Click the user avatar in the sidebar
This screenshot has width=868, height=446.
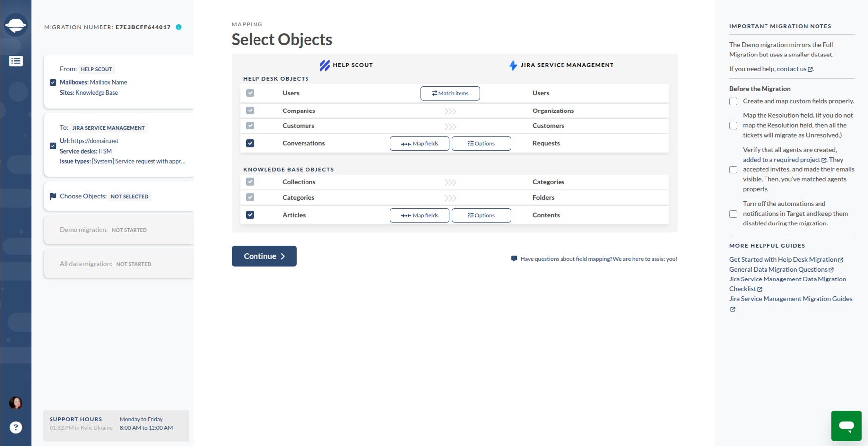click(16, 403)
